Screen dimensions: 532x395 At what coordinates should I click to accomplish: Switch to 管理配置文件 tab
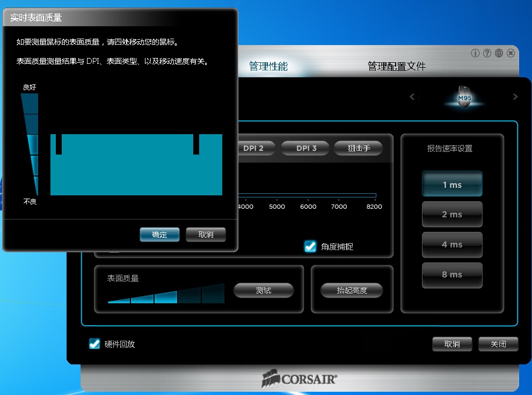point(397,66)
